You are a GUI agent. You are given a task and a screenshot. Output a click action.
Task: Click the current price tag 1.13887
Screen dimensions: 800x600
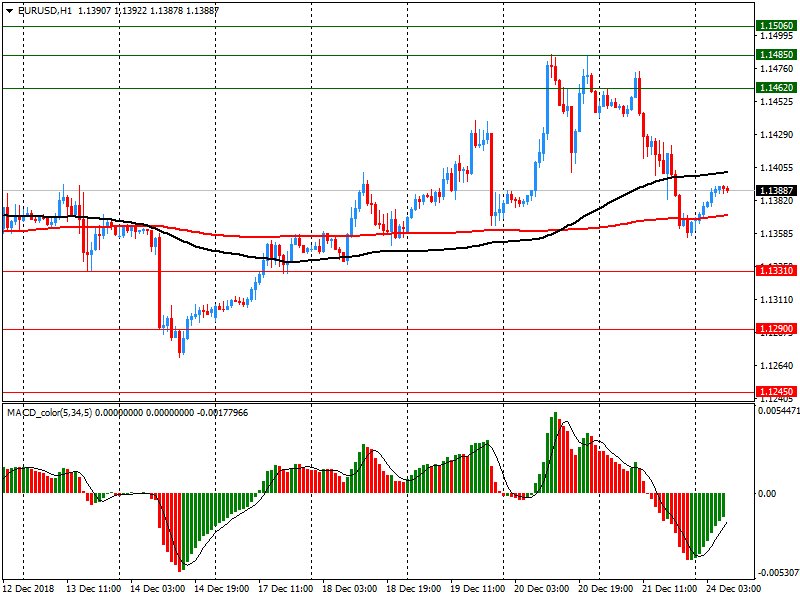(776, 190)
